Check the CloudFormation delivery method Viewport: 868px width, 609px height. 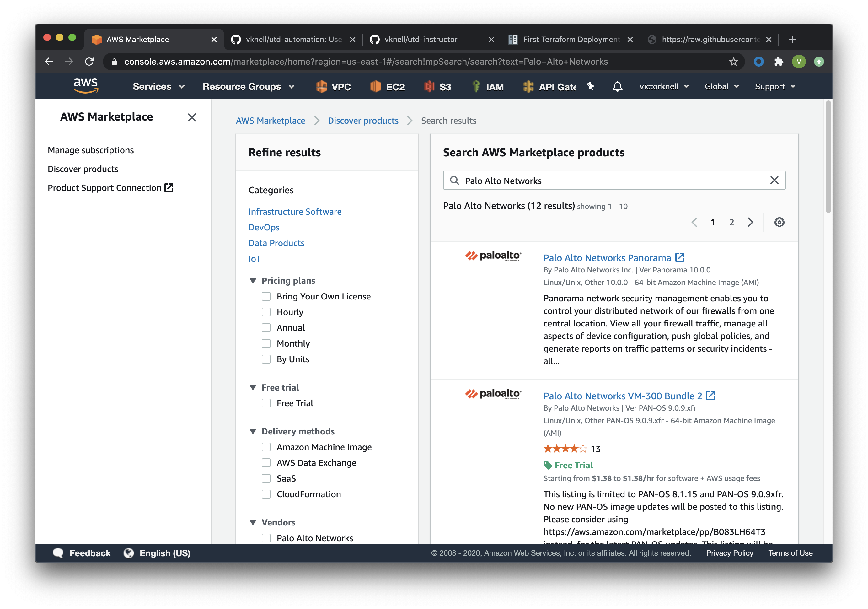266,494
